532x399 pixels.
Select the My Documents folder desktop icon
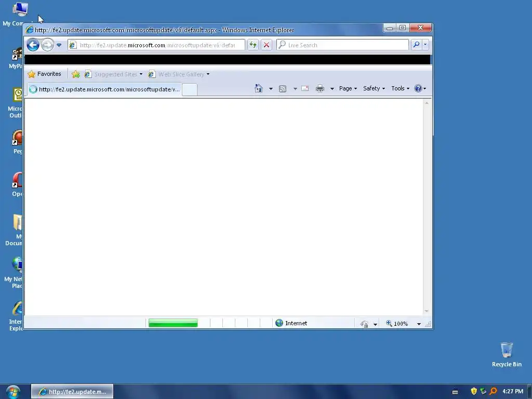15,230
